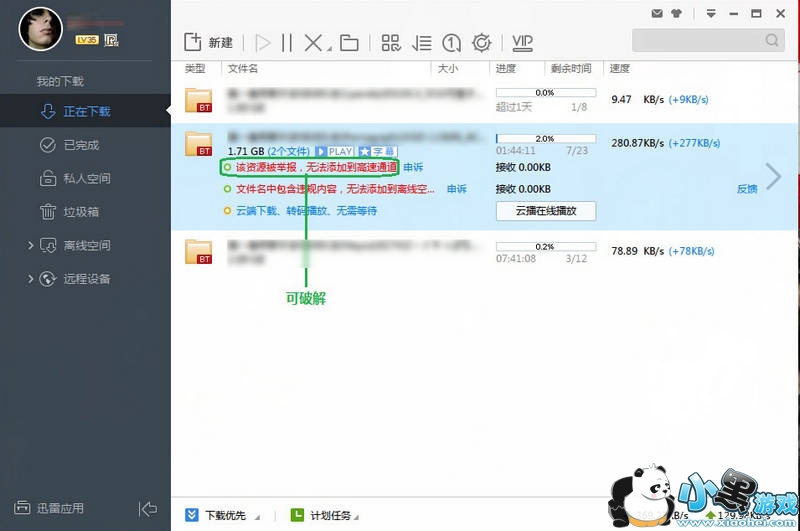
Task: Sort by 速度 column header
Action: [619, 68]
